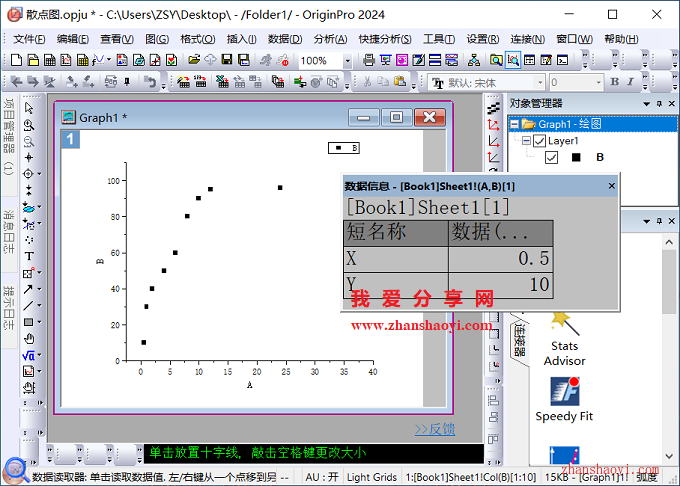The width and height of the screenshot is (680, 486).
Task: Click the Undo arrow icon
Action: pyautogui.click(x=150, y=82)
